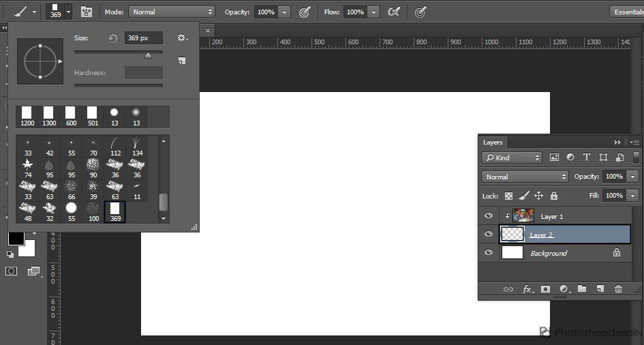Open the Essentials workspace switcher
Screen dimensions: 644x345
(x=627, y=12)
